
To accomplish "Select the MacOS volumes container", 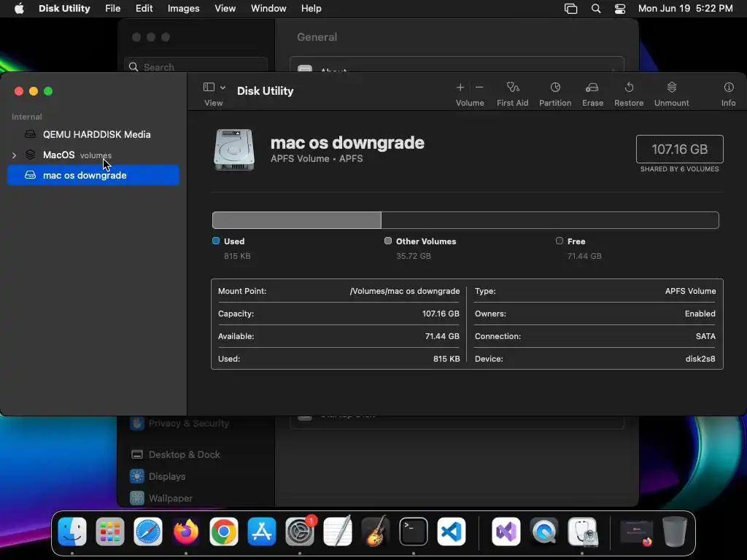I will click(x=93, y=155).
